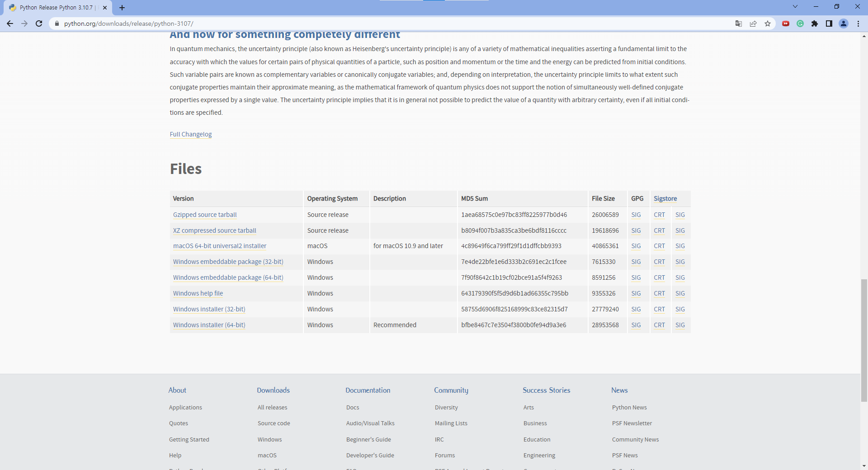This screenshot has width=868, height=470.
Task: Open the Getting Started footer link
Action: [189, 439]
